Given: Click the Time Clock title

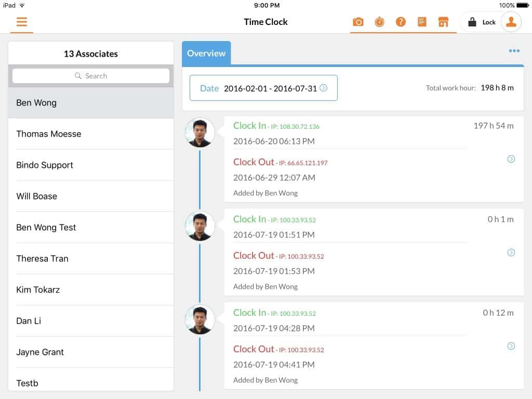Looking at the screenshot, I should 265,22.
